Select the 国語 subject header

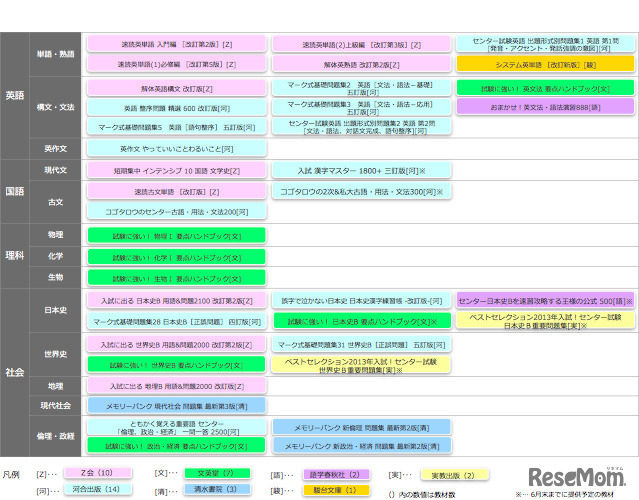coord(15,192)
